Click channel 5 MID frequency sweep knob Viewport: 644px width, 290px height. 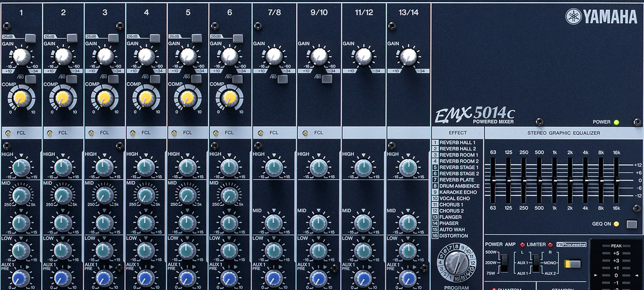coord(188,195)
